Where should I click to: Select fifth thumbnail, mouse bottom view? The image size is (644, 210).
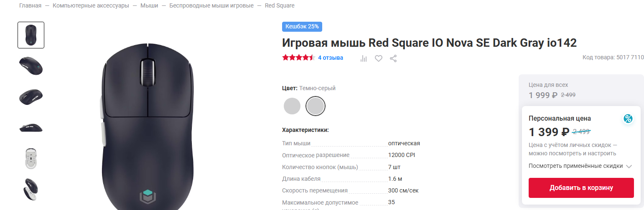pyautogui.click(x=31, y=159)
